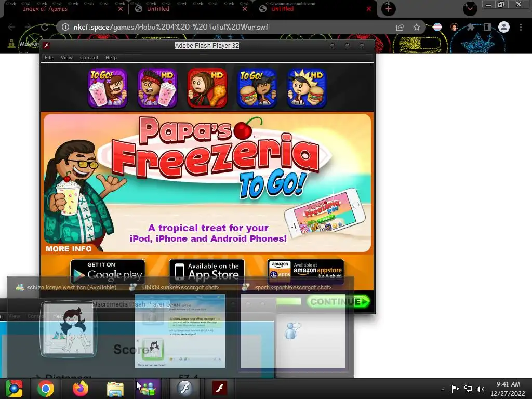Open the Freezeria HD app icon
The height and width of the screenshot is (399, 532).
click(157, 88)
